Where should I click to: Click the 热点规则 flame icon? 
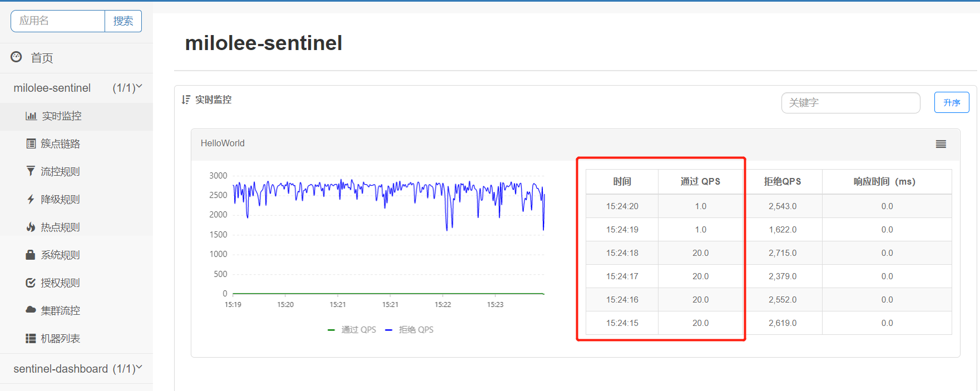click(x=31, y=226)
